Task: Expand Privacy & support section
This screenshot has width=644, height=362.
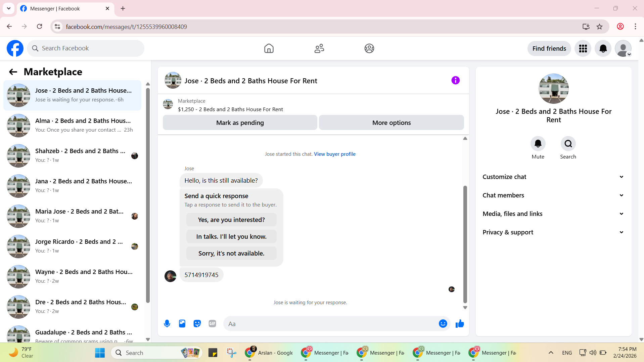Action: coord(553,232)
